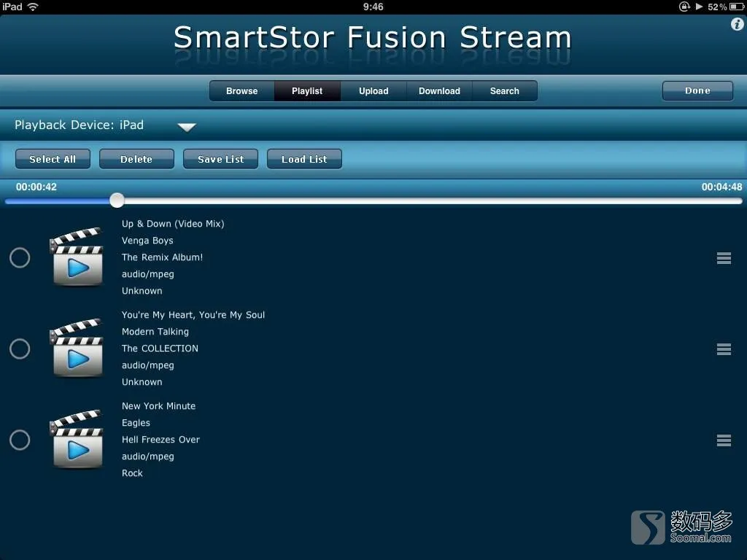This screenshot has width=747, height=560.
Task: Play the Modern Talking clapperboard icon
Action: coord(76,348)
